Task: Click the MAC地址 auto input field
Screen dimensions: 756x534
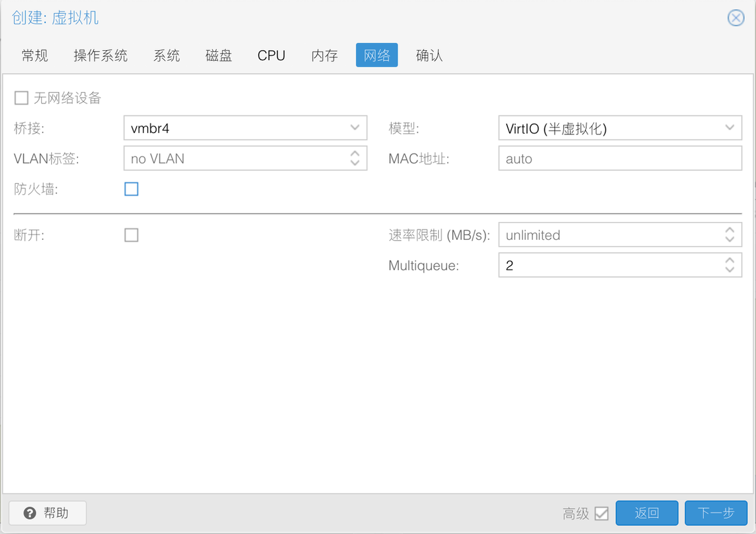Action: click(x=620, y=158)
